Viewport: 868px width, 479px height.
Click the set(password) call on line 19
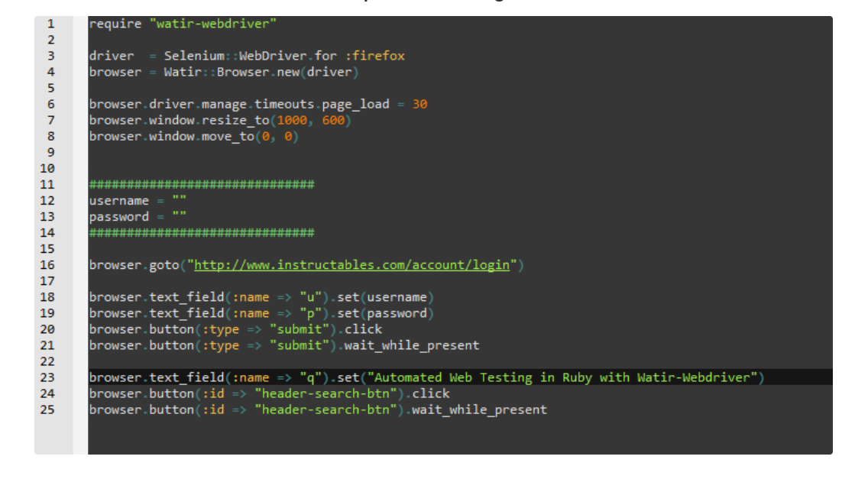pos(385,313)
